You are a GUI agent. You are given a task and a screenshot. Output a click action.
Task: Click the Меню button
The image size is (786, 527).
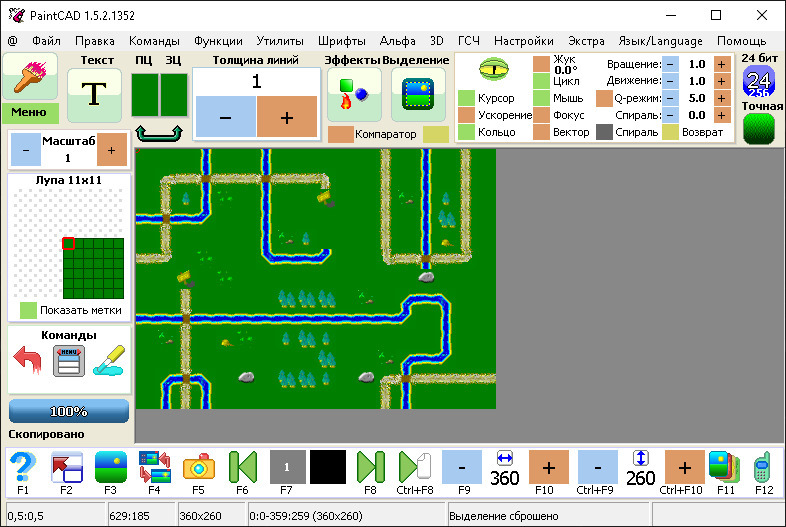(x=29, y=112)
